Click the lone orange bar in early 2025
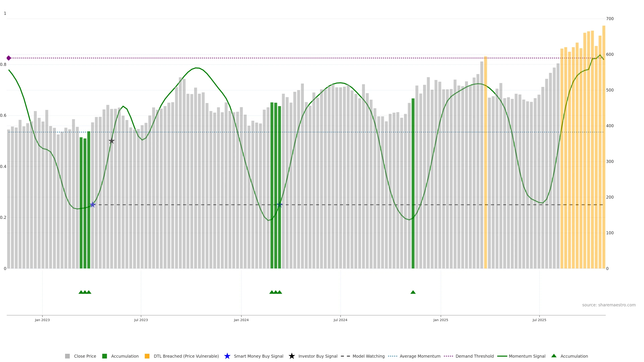Screen dimensions: 644x362 (486, 162)
